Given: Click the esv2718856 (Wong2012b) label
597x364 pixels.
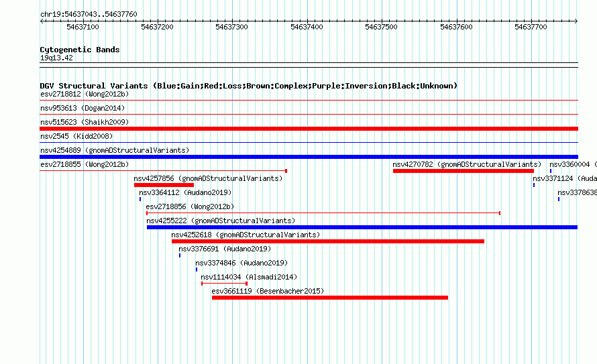Looking at the screenshot, I should [190, 206].
